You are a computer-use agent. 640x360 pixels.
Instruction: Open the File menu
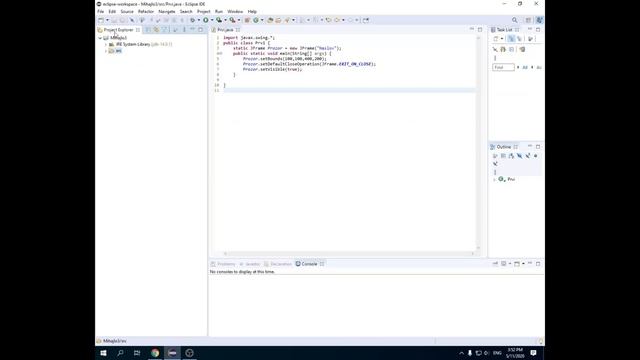coord(100,11)
